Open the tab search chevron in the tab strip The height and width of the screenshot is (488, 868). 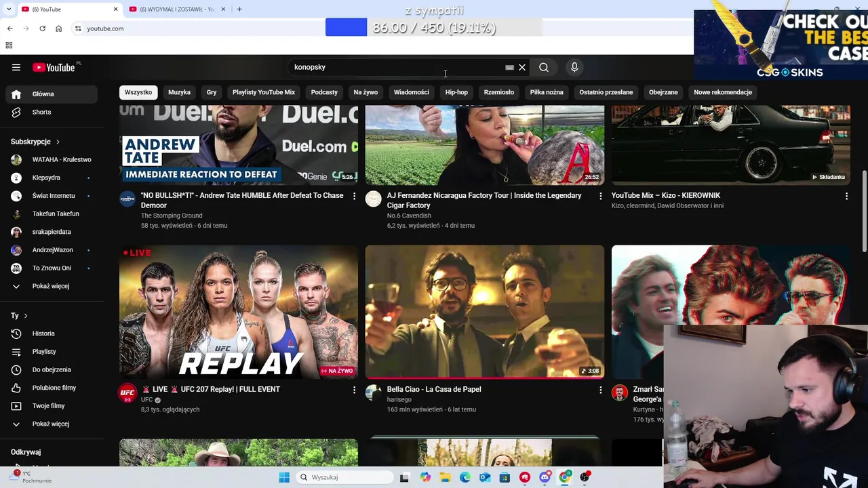click(x=9, y=9)
